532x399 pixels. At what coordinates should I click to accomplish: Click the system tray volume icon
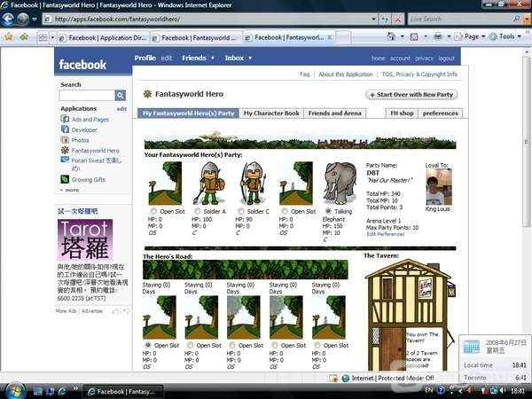coord(503,391)
